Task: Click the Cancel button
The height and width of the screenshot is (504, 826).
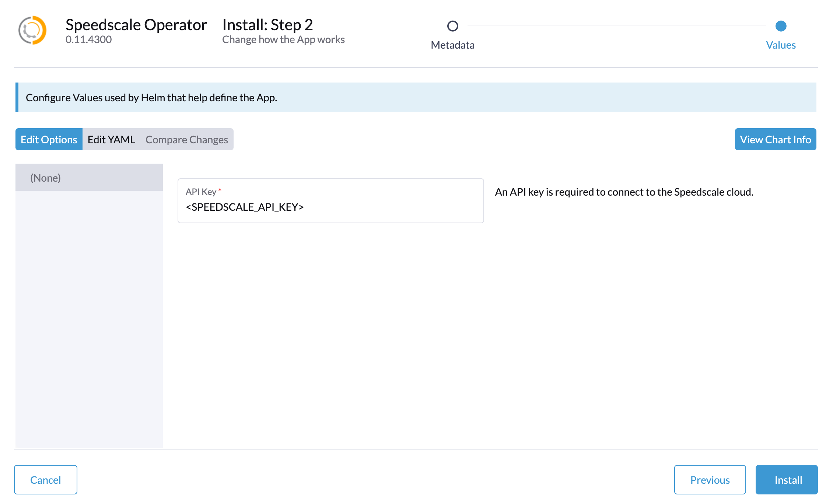Action: tap(46, 480)
